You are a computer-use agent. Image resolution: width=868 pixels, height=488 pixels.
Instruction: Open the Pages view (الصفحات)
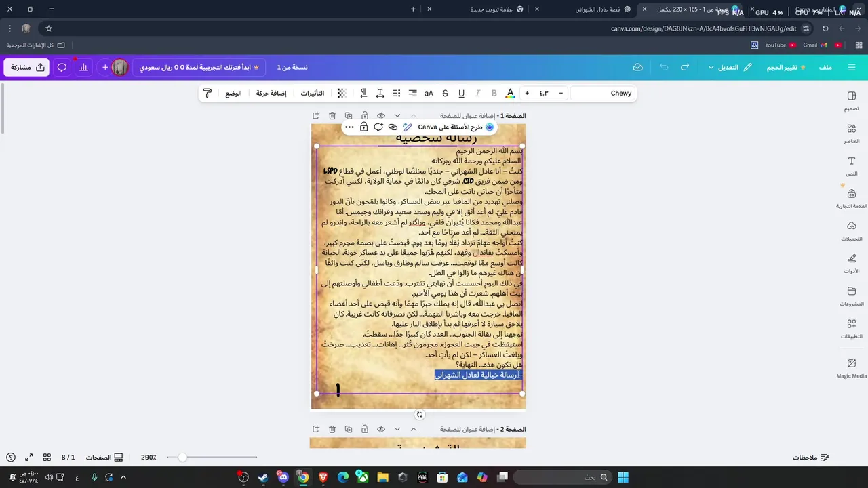pyautogui.click(x=104, y=457)
